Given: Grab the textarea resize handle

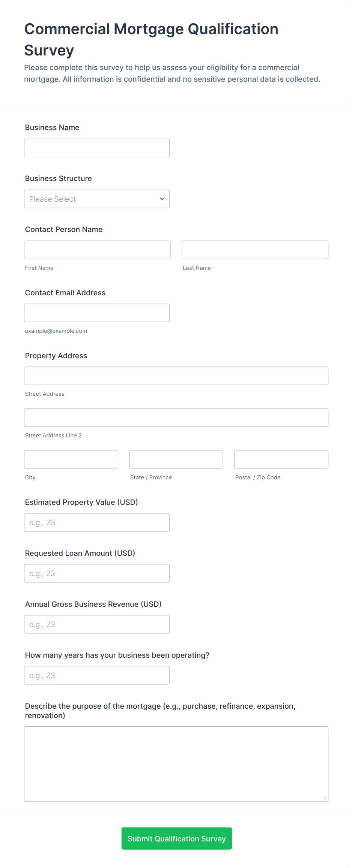Looking at the screenshot, I should click(x=325, y=798).
